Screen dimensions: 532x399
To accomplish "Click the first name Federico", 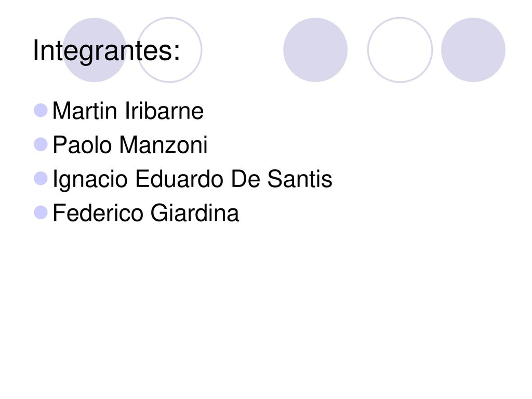I will pyautogui.click(x=98, y=213).
